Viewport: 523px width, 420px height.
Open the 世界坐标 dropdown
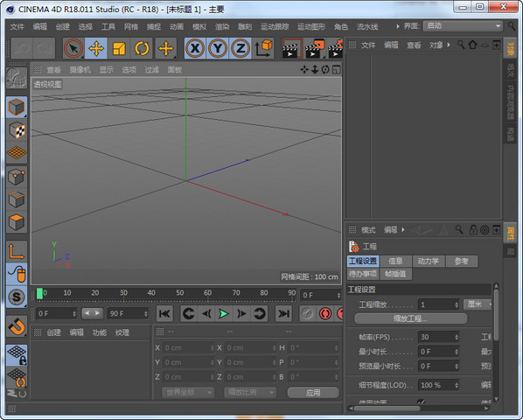click(x=188, y=392)
